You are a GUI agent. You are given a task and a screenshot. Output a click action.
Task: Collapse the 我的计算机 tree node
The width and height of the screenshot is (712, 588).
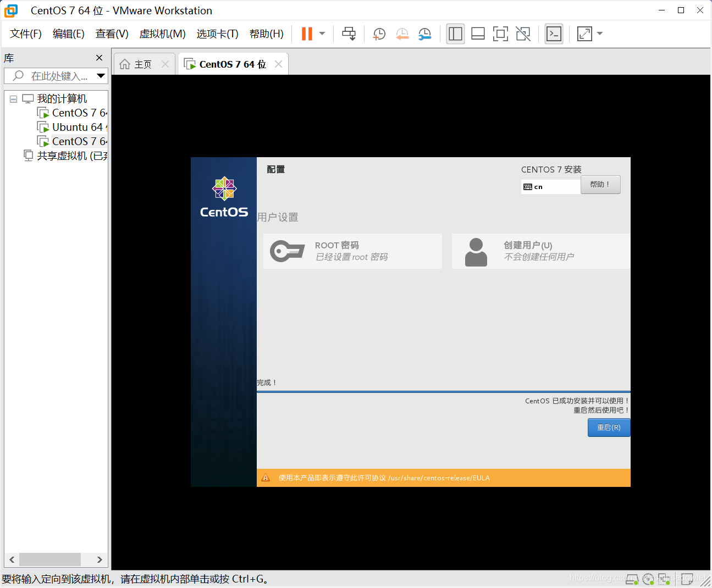tap(13, 99)
